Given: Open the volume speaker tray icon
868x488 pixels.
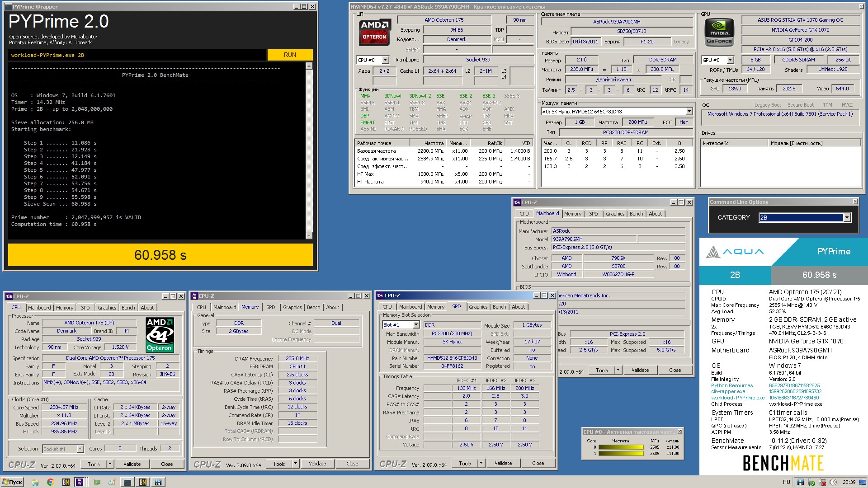Looking at the screenshot, I should (x=833, y=482).
